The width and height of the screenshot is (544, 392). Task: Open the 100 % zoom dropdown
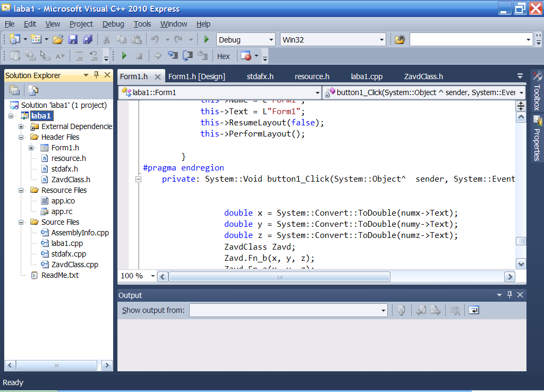(152, 276)
